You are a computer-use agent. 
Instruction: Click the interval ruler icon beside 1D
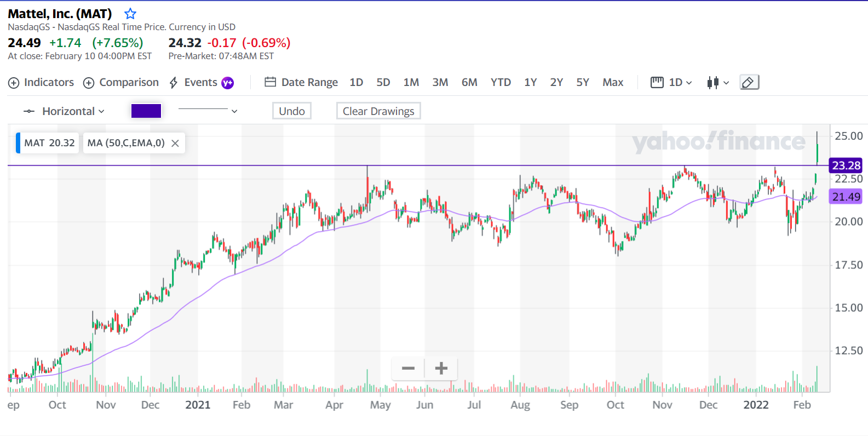pos(657,82)
